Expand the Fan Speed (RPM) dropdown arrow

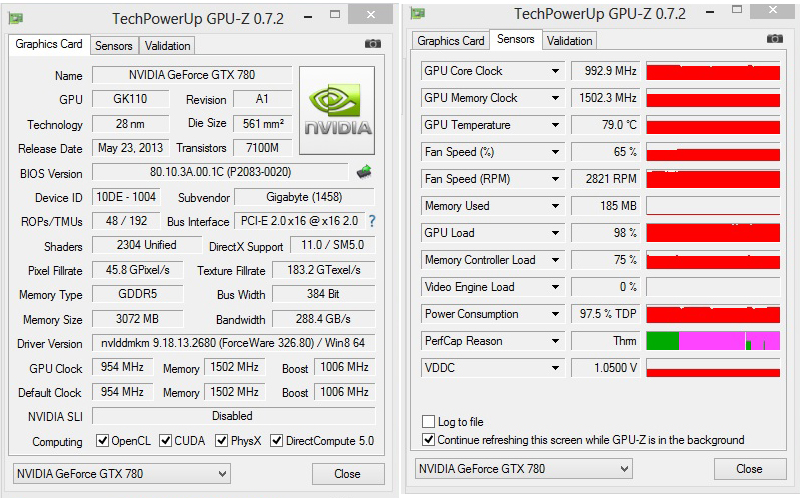(x=556, y=179)
